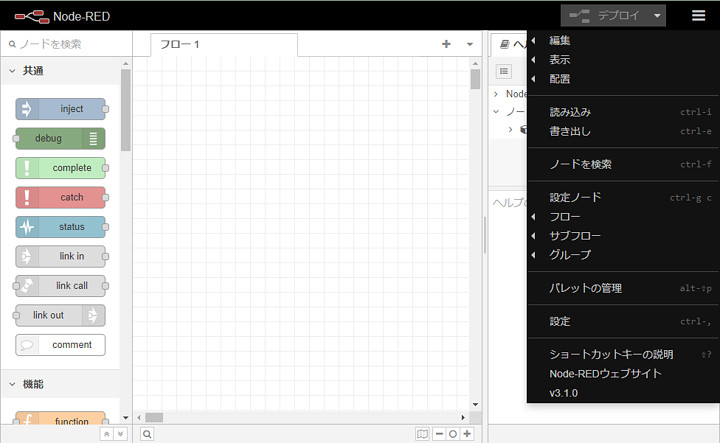Click the workspace vertical scroll up arrow
720x443 pixels.
pos(475,63)
